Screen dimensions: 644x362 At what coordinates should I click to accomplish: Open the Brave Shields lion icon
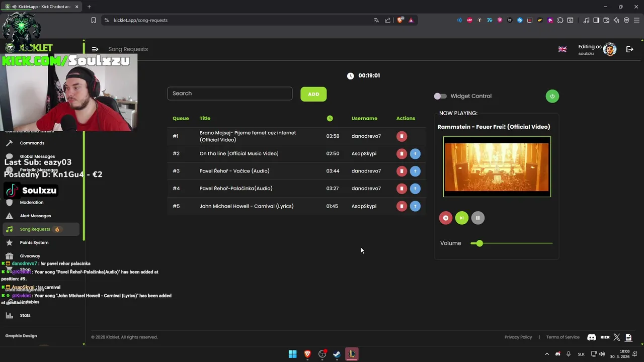tap(400, 20)
